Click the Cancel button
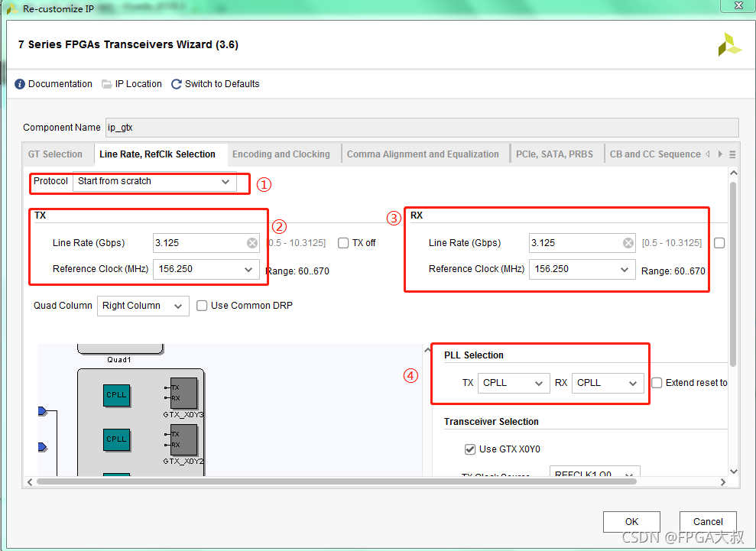The height and width of the screenshot is (551, 756). coord(708,522)
